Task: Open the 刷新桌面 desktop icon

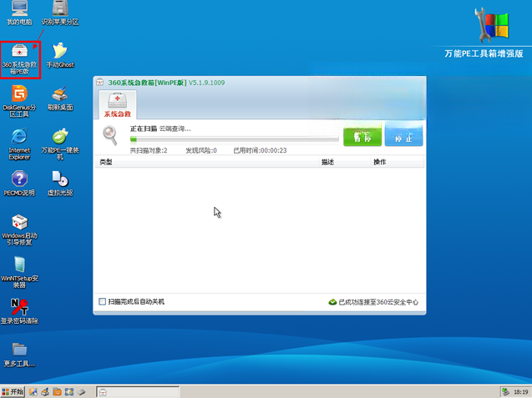Action: (x=60, y=98)
